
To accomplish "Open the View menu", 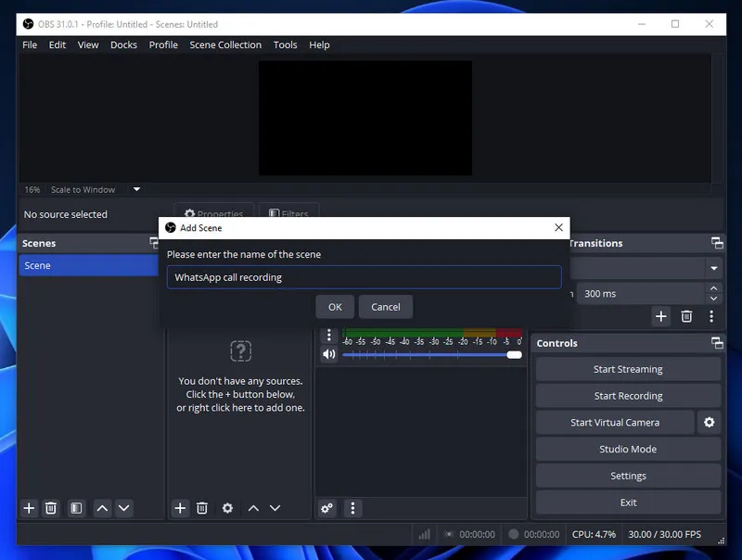I will tap(88, 45).
